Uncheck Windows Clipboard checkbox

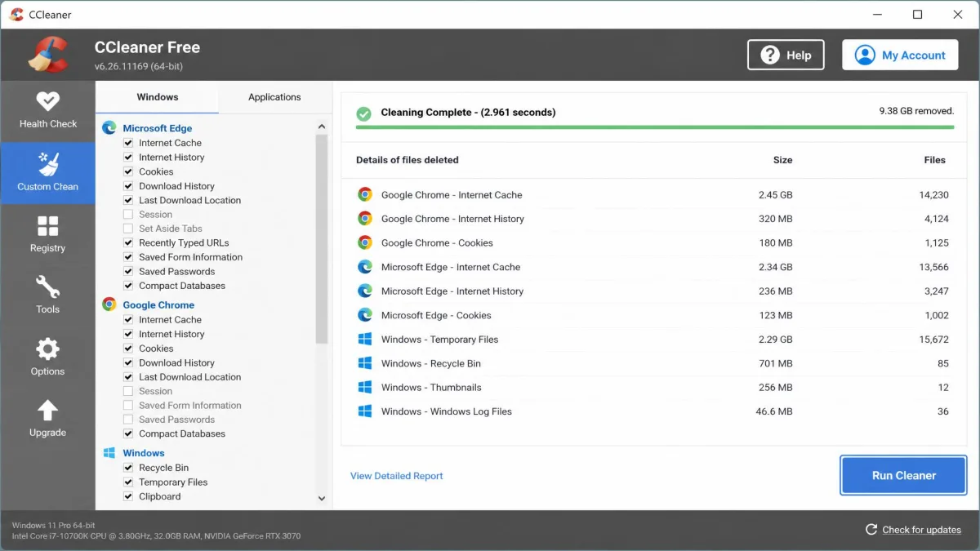point(128,496)
